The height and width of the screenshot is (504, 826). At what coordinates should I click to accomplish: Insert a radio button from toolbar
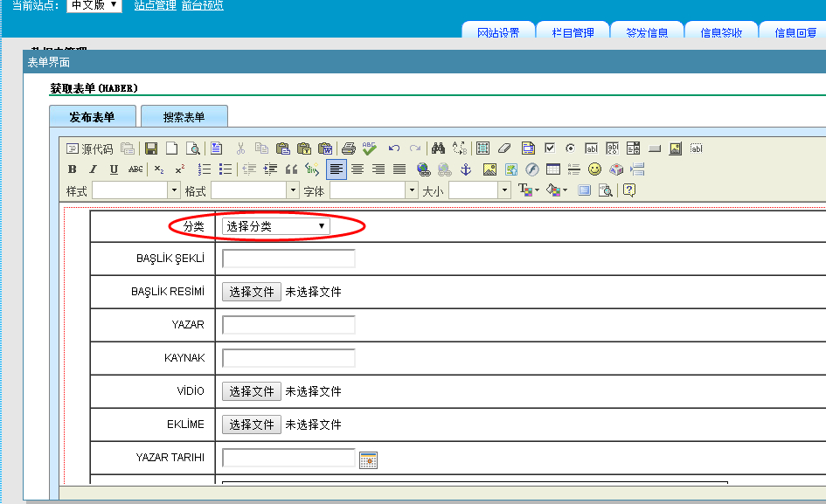point(571,148)
